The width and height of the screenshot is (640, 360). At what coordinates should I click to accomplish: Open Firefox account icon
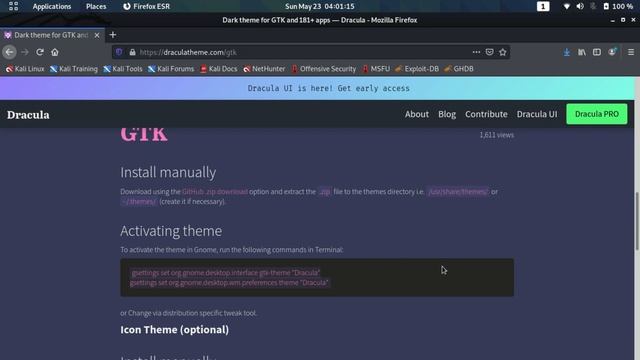coord(612,52)
